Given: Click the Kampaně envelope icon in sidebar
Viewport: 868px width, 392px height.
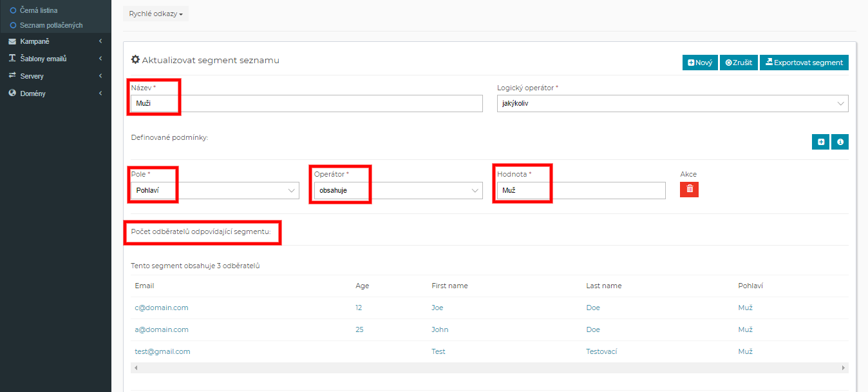Looking at the screenshot, I should pyautogui.click(x=12, y=41).
